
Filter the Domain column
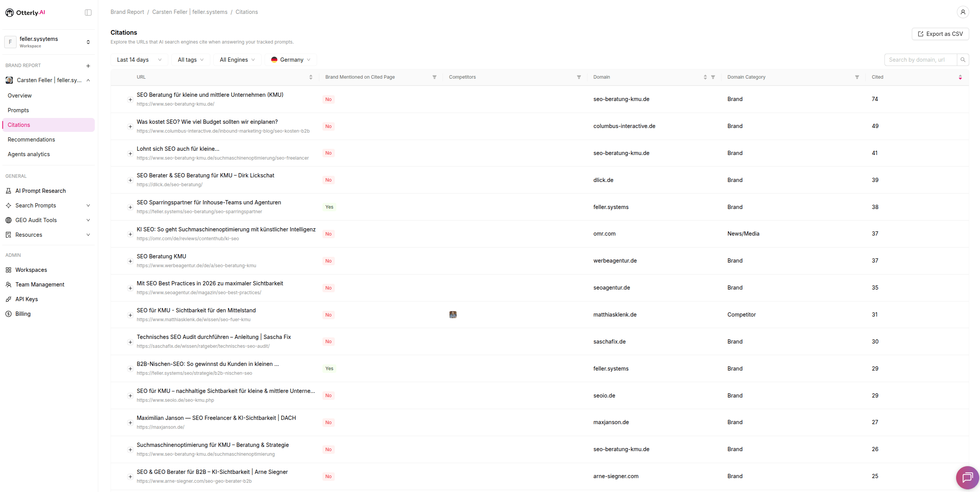(713, 77)
